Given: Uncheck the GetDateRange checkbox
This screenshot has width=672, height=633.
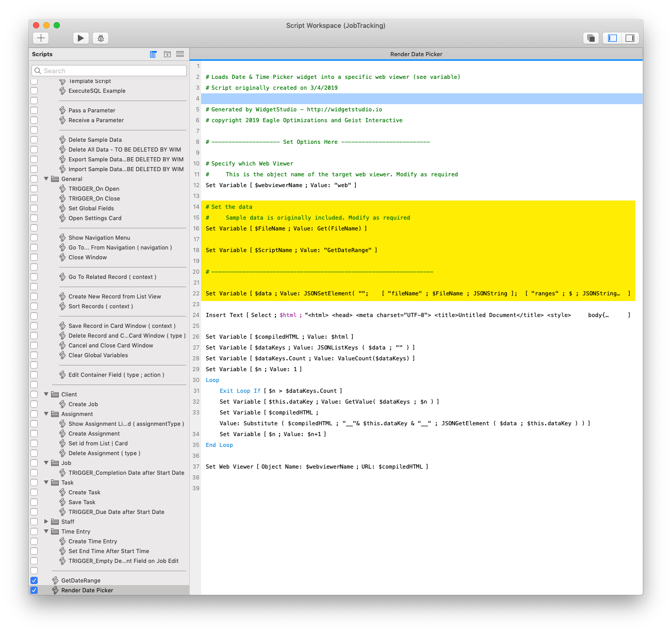Looking at the screenshot, I should tap(34, 580).
